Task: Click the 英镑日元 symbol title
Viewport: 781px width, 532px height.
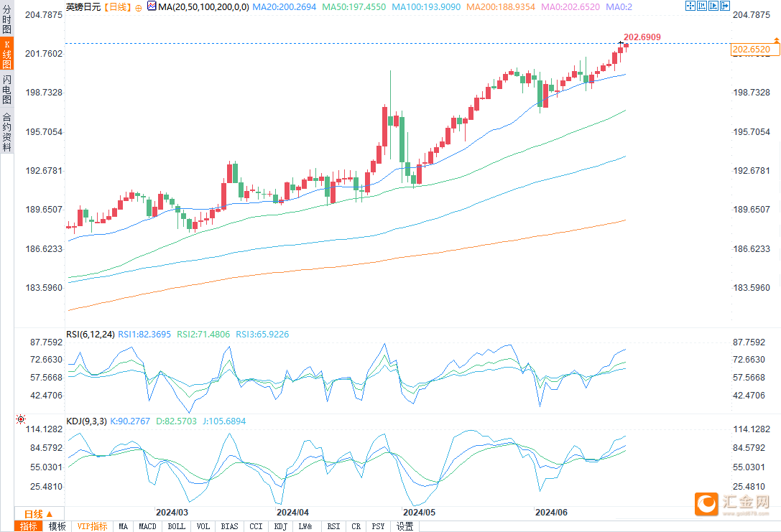Action: (83, 7)
